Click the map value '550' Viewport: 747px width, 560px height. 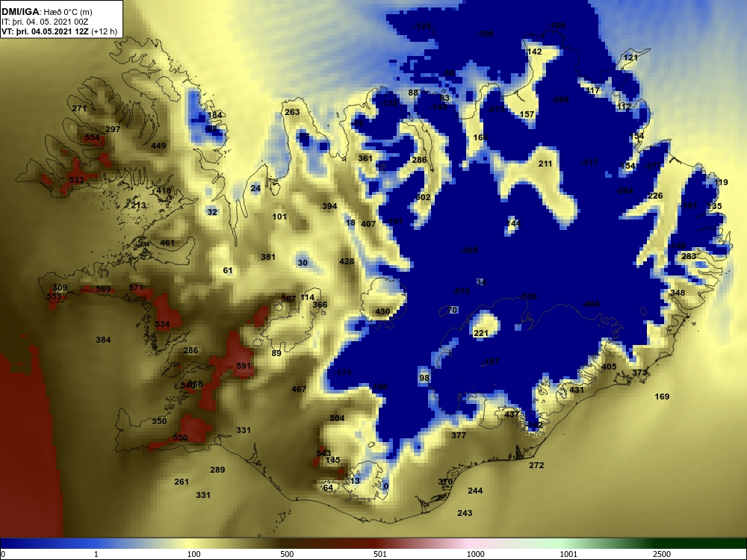tap(180, 438)
